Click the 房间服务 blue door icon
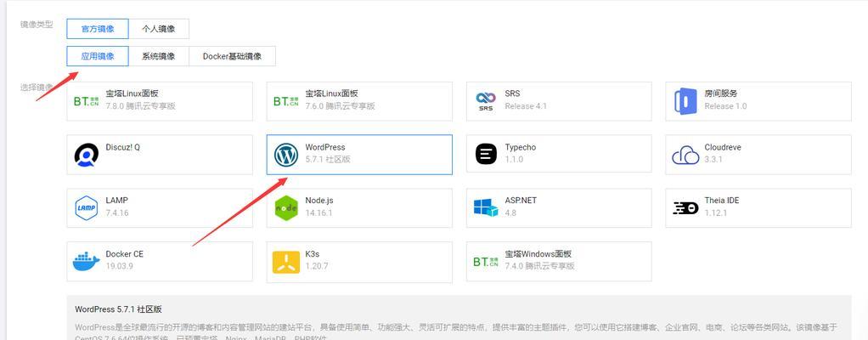This screenshot has width=868, height=340. [x=685, y=101]
